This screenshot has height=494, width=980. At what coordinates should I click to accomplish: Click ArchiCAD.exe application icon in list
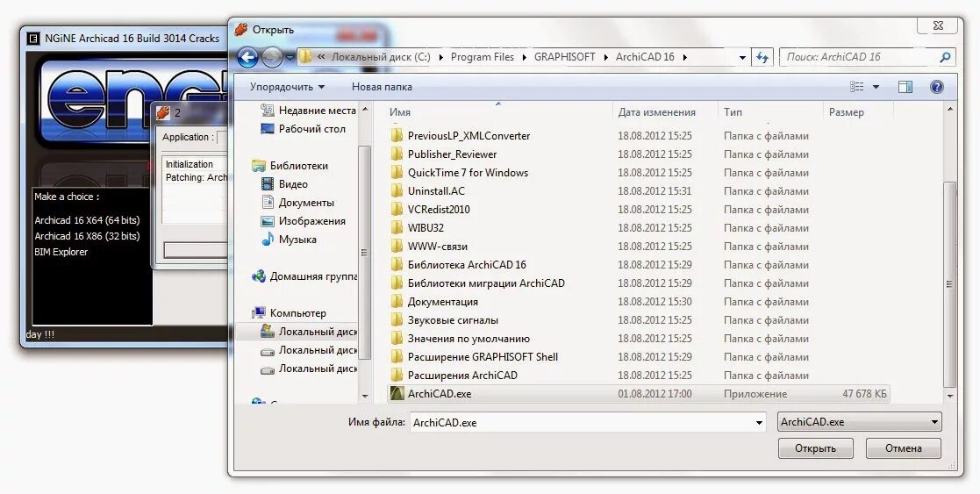[x=397, y=394]
